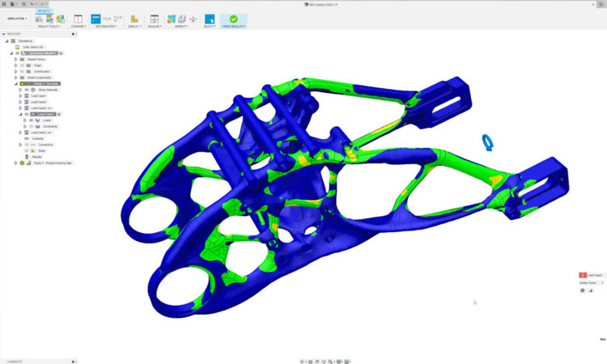Click the third Result Tools color plot icon
The height and width of the screenshot is (364, 607).
click(61, 19)
